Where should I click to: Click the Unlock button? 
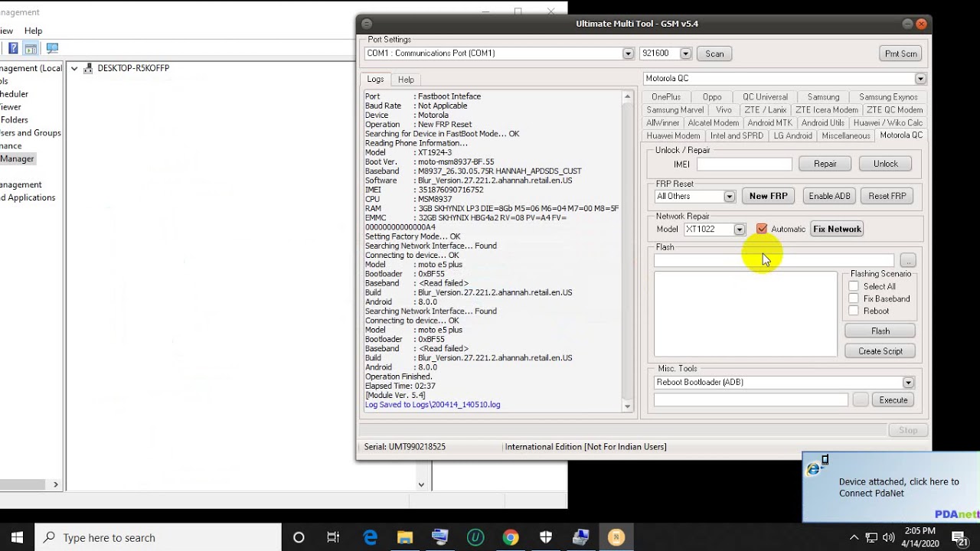click(x=885, y=164)
